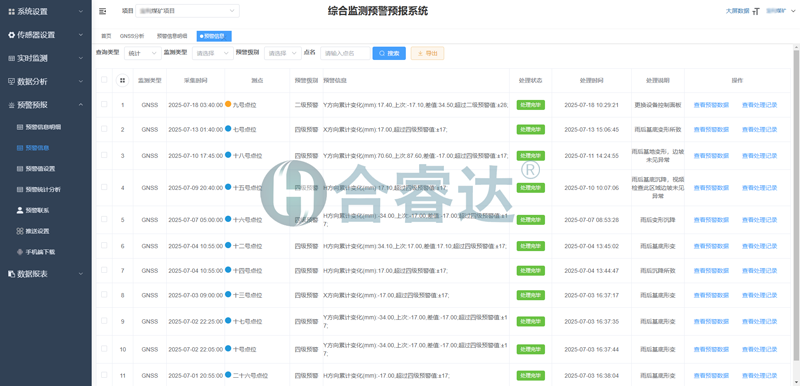Expand the 数据报表 menu chevron
The image size is (800, 386).
pos(81,274)
